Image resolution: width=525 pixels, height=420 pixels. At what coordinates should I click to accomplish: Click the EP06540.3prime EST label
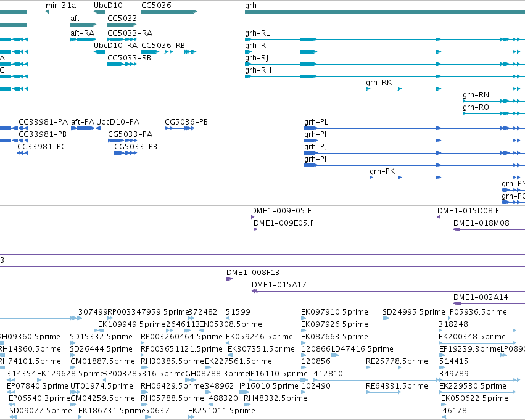pos(39,399)
